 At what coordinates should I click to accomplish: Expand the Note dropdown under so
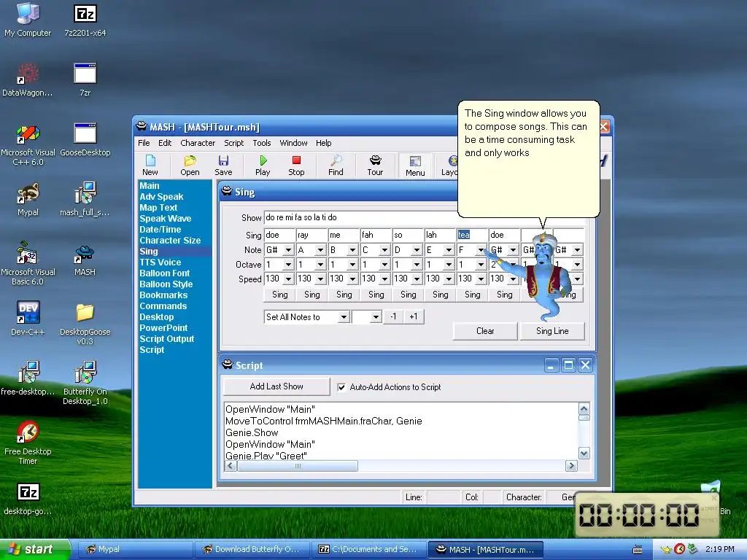click(417, 250)
